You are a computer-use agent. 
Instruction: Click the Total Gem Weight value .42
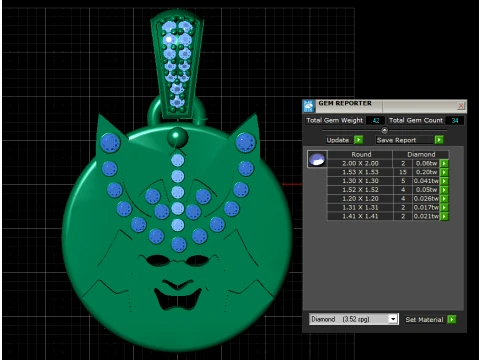[x=376, y=121]
